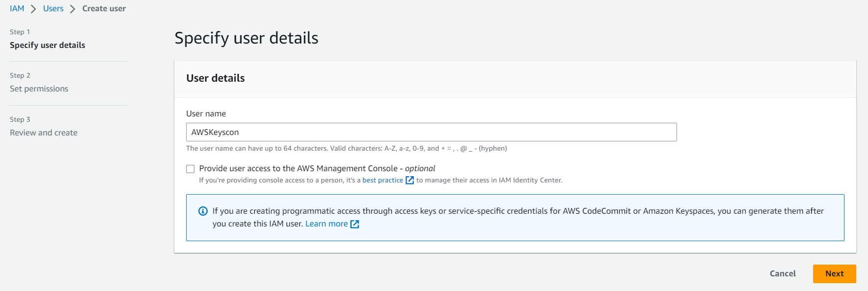Click external-link icon next to Learn more
The height and width of the screenshot is (291, 868).
pos(355,224)
